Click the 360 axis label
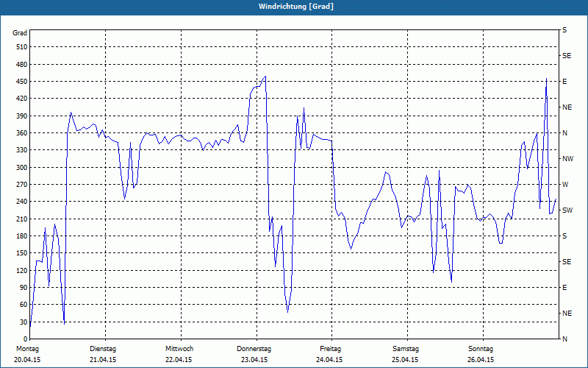 (22, 133)
